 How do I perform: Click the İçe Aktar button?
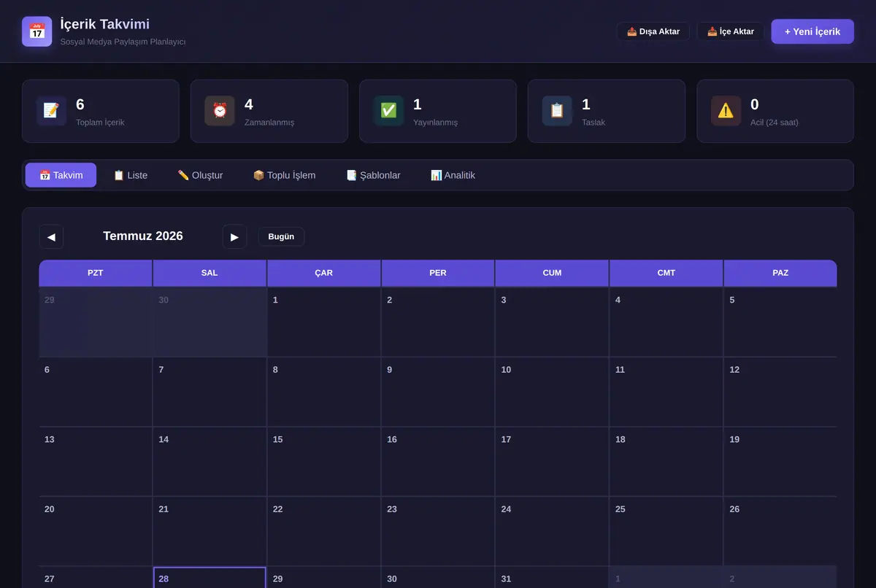click(731, 31)
